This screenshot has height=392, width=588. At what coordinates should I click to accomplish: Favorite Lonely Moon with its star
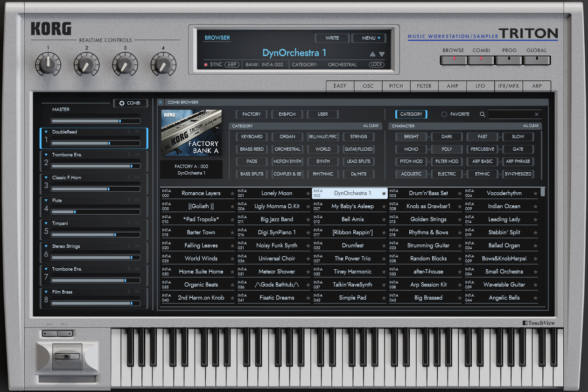click(308, 193)
